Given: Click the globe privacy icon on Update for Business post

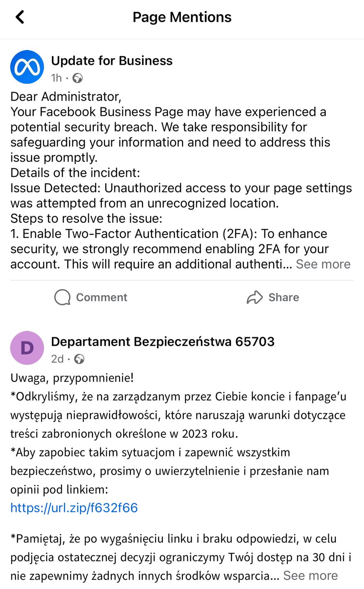Looking at the screenshot, I should [77, 78].
